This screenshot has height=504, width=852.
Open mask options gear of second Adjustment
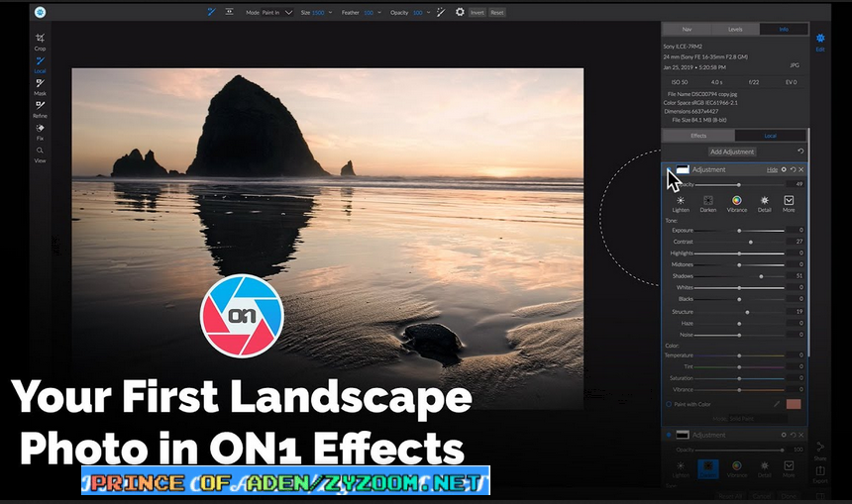pyautogui.click(x=784, y=435)
